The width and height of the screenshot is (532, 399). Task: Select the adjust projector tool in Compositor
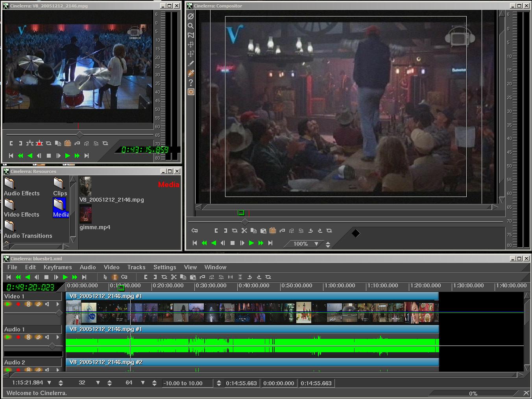point(191,54)
